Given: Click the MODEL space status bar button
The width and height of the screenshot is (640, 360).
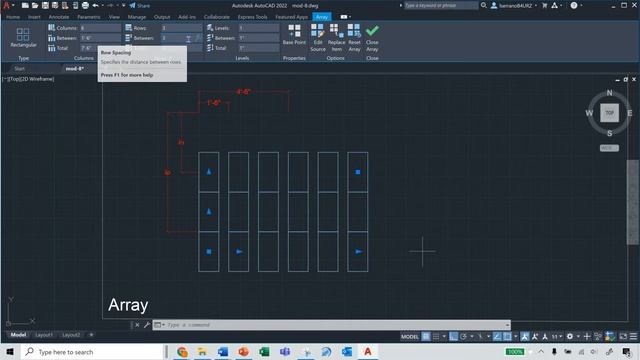Looking at the screenshot, I should coord(410,336).
